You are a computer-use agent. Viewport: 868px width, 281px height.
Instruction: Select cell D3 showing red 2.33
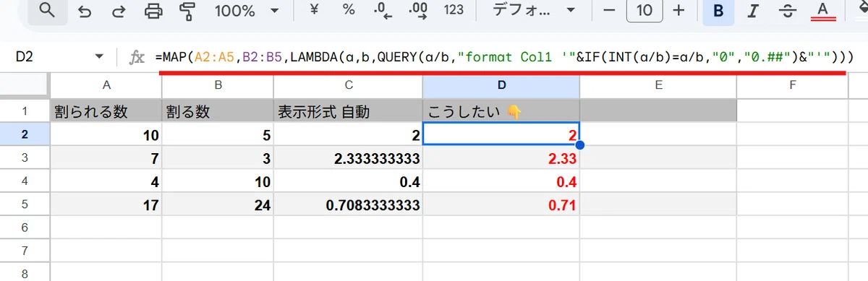(501, 157)
